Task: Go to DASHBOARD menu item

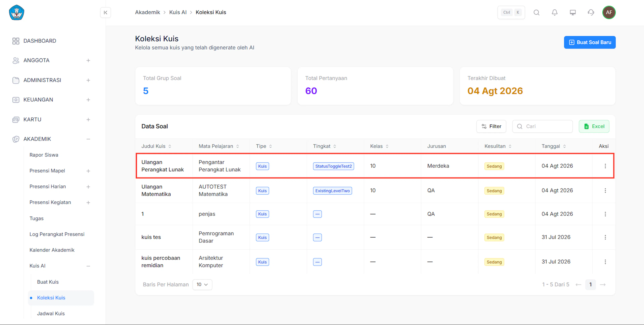Action: (x=40, y=41)
